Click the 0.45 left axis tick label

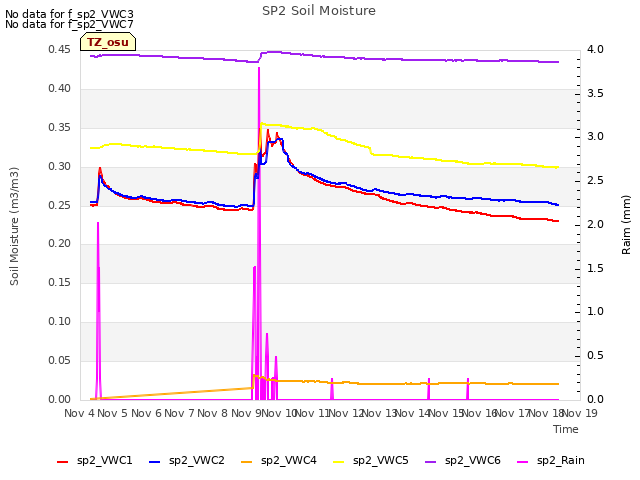(59, 50)
